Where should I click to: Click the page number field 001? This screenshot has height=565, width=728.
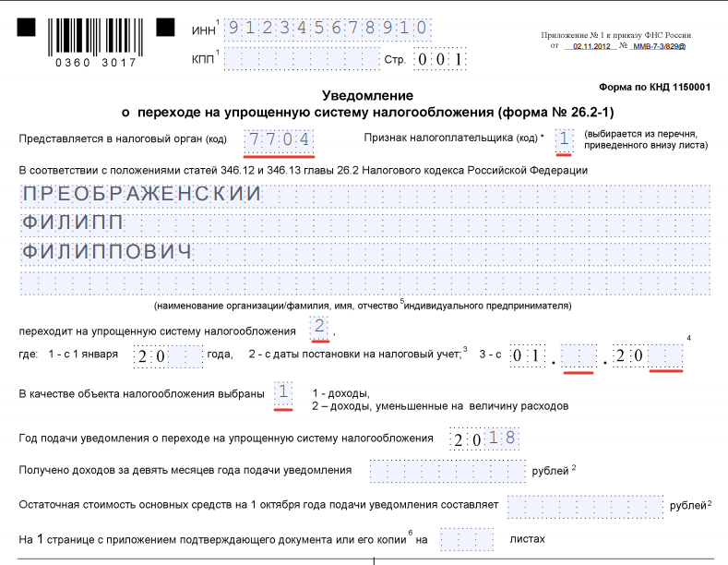[x=440, y=59]
